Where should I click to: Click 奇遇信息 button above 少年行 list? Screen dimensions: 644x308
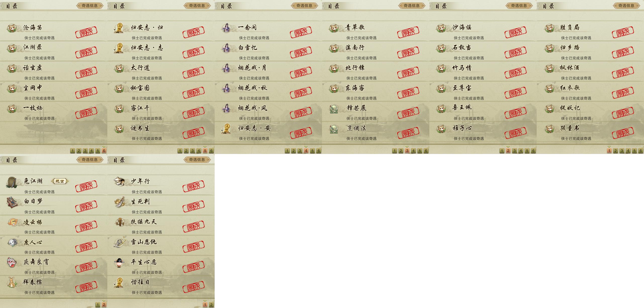click(x=197, y=160)
